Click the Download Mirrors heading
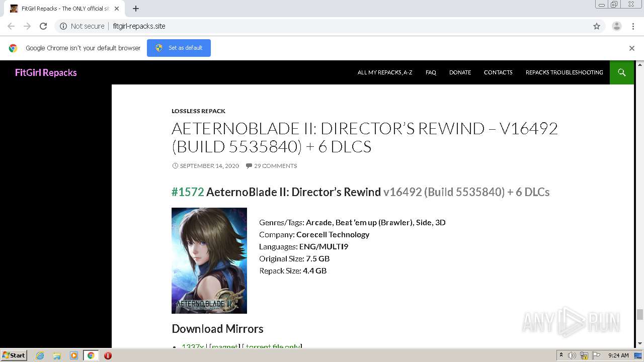The image size is (644, 362). [217, 329]
